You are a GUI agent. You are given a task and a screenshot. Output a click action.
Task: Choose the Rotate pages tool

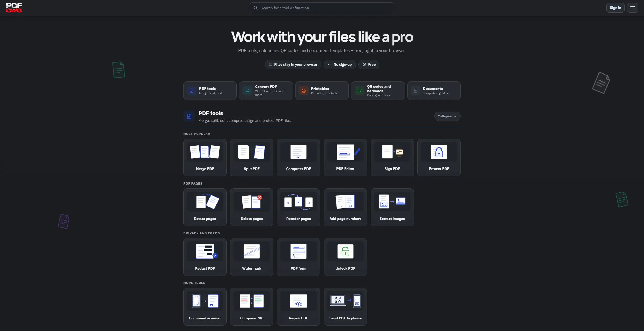pos(205,207)
